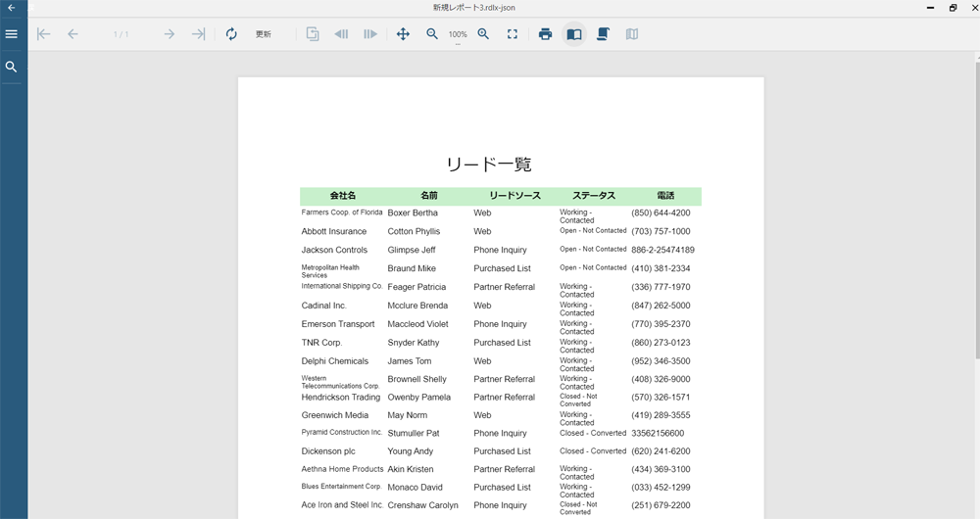Click the Cadinal Inc. cell
Image resolution: width=980 pixels, height=519 pixels.
pos(323,306)
